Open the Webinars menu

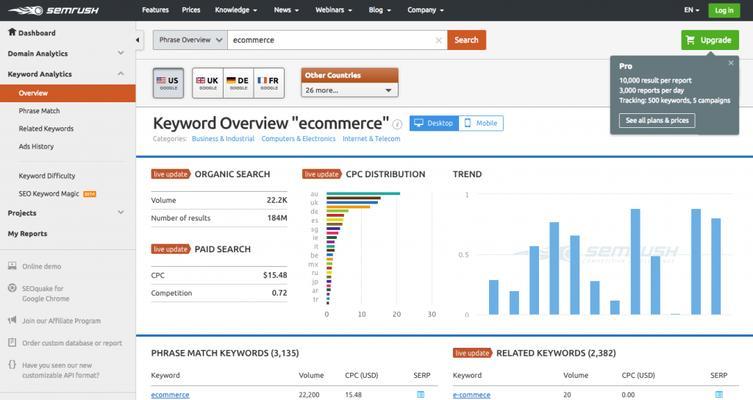click(333, 10)
